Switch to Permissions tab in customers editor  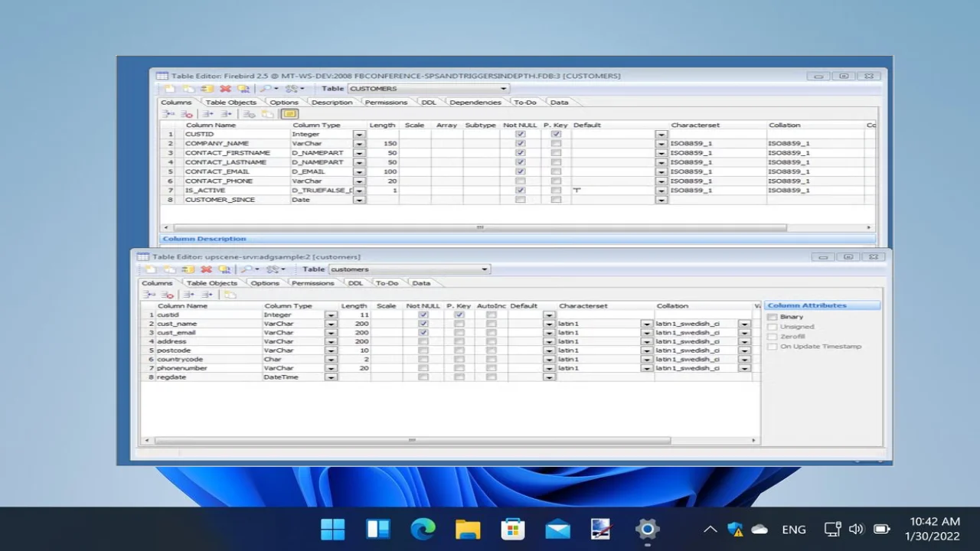pos(313,283)
